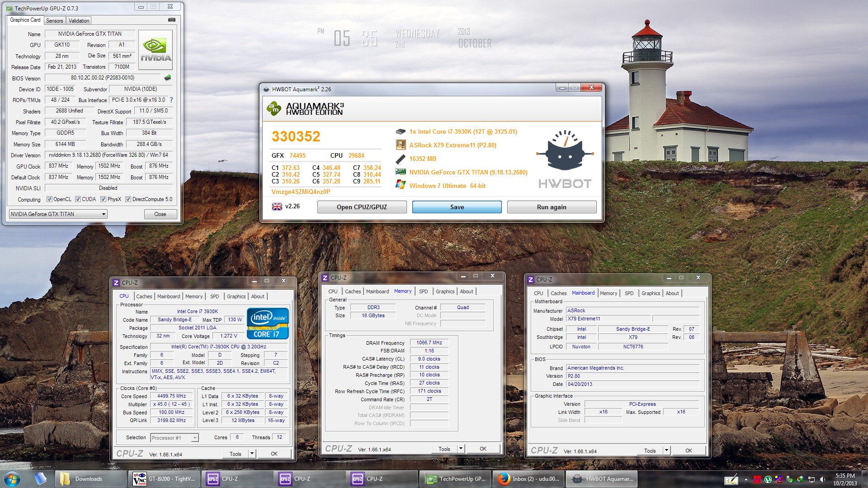Click OK in CPU tab CPU-Z window
The width and height of the screenshot is (868, 488).
(x=274, y=454)
